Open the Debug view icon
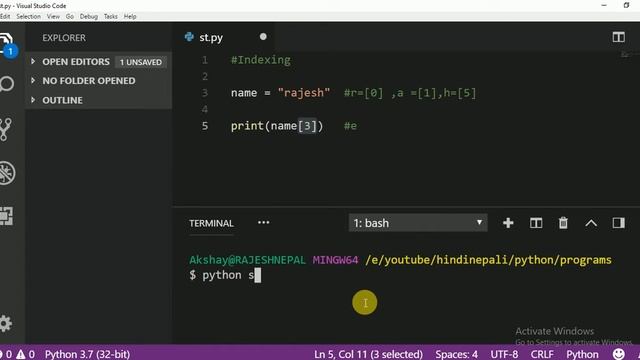Image resolution: width=640 pixels, height=360 pixels. click(x=7, y=173)
